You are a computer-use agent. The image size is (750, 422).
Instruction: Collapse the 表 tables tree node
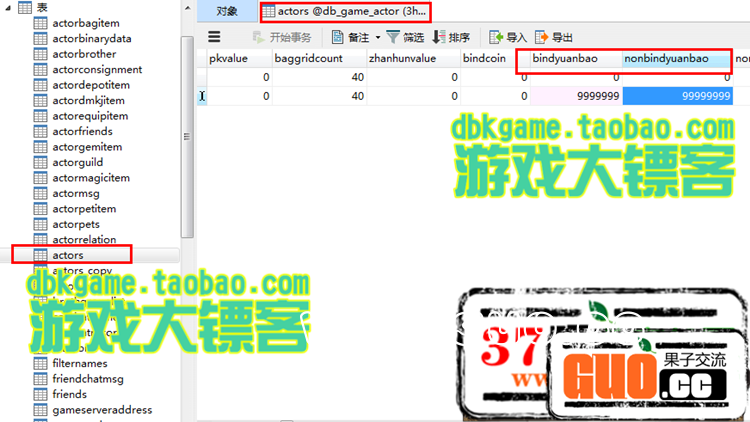(8, 8)
